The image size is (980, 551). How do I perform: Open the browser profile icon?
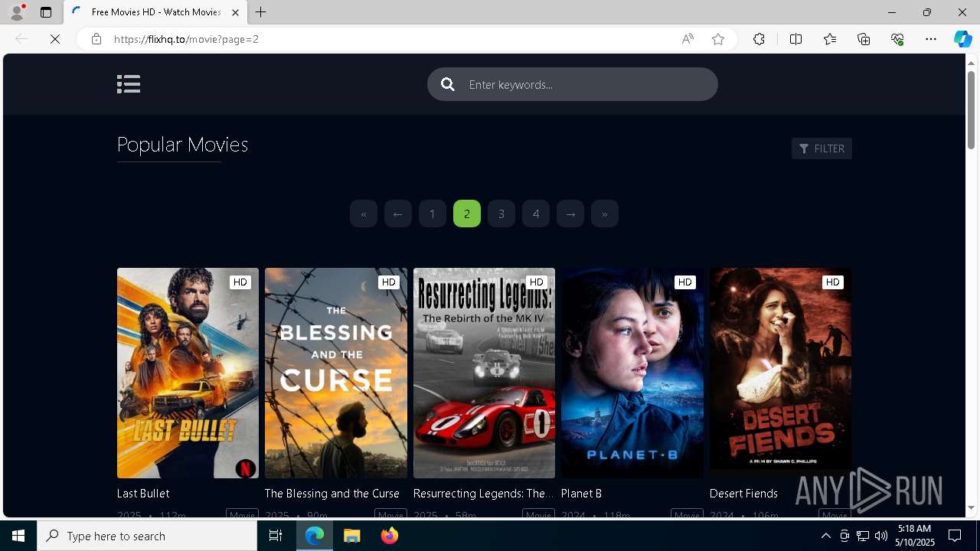click(x=16, y=12)
